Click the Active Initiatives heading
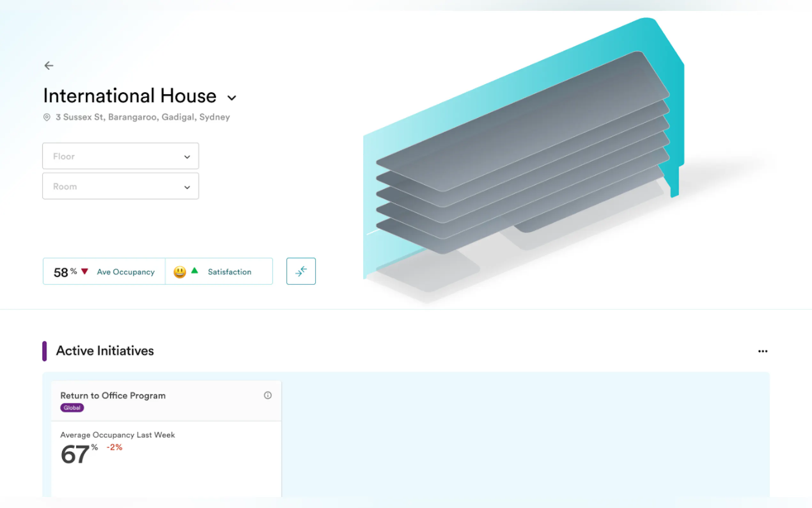This screenshot has height=508, width=812. pyautogui.click(x=105, y=351)
